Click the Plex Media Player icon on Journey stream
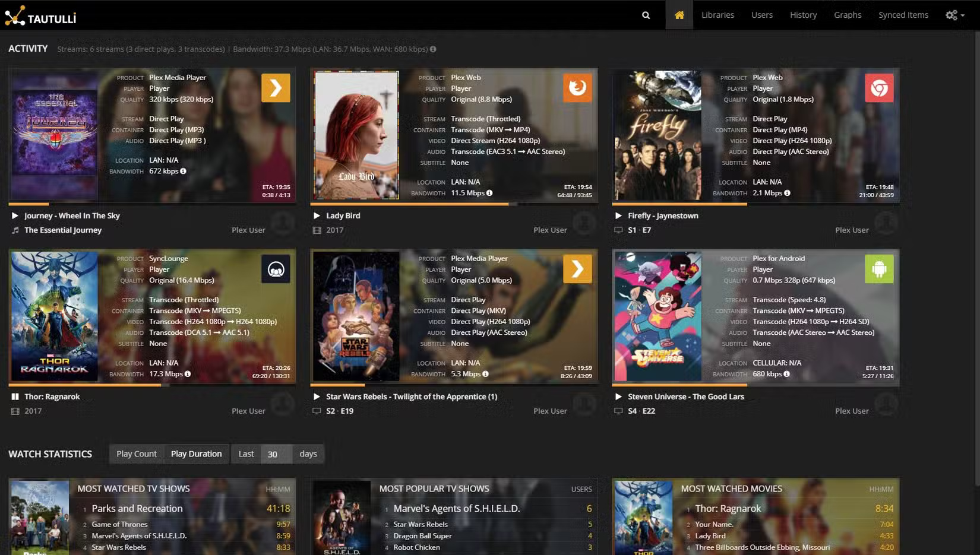The width and height of the screenshot is (980, 555). point(276,87)
